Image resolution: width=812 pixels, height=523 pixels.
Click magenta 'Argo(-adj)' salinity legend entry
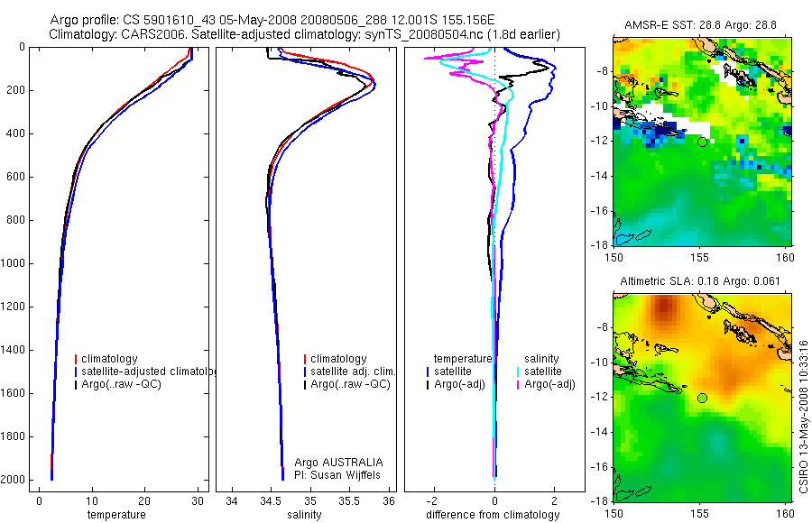(549, 384)
